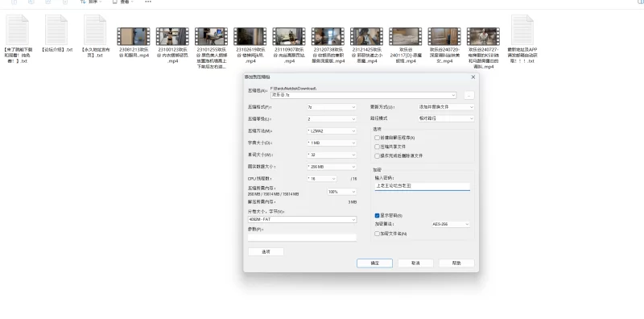Open the 字典大小 dropdown showing 1 MB
Image resolution: width=644 pixels, height=319 pixels.
pos(332,143)
